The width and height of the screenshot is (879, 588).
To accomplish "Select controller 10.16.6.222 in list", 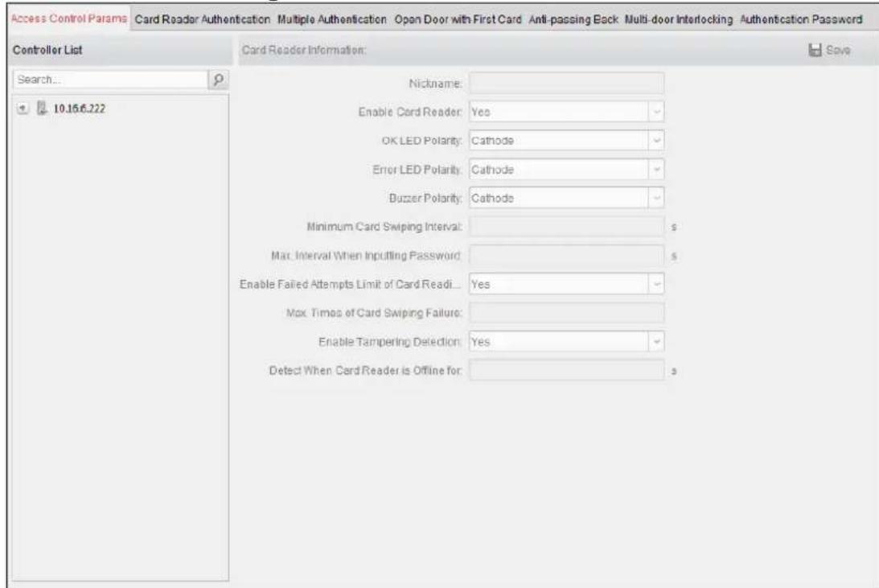I will (x=79, y=108).
